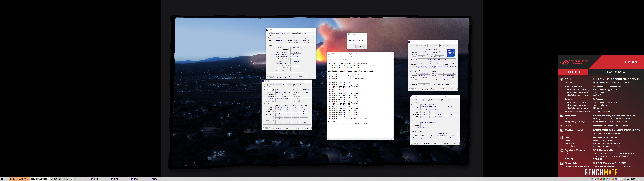The width and height of the screenshot is (644, 181).
Task: Click Tools button in CPU-Z Memory window
Action: (290, 77)
